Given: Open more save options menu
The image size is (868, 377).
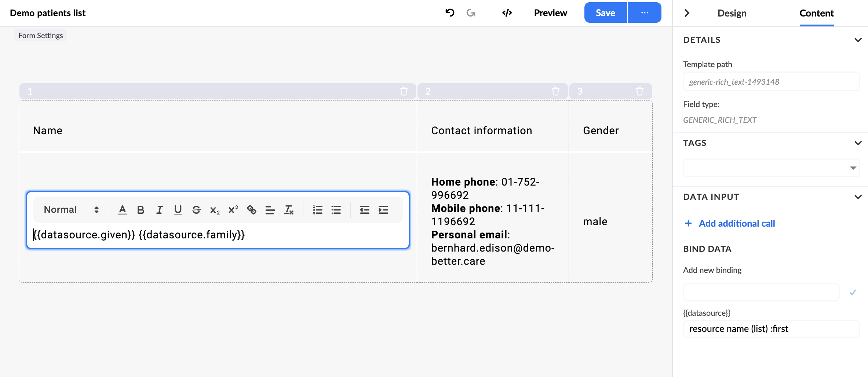Looking at the screenshot, I should [x=645, y=13].
